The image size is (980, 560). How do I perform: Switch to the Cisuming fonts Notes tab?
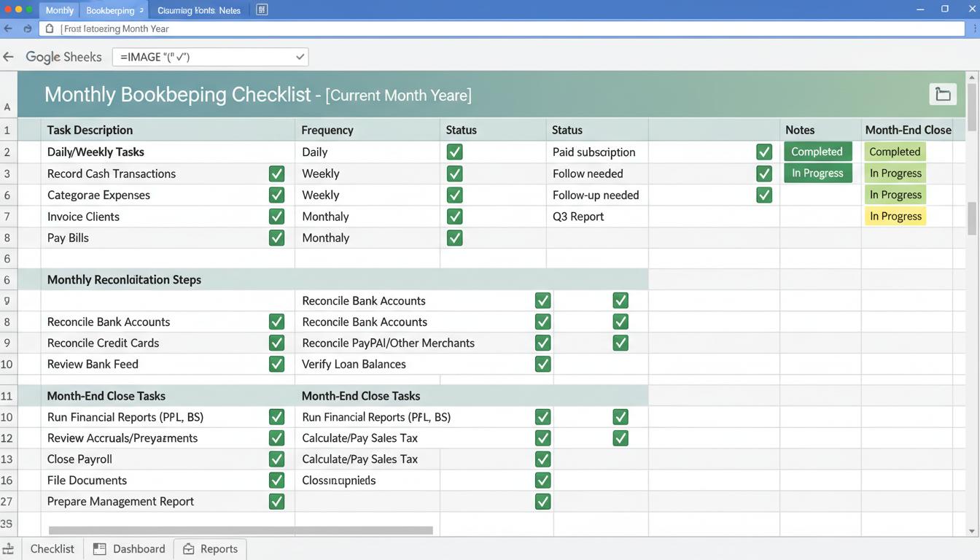pyautogui.click(x=199, y=10)
